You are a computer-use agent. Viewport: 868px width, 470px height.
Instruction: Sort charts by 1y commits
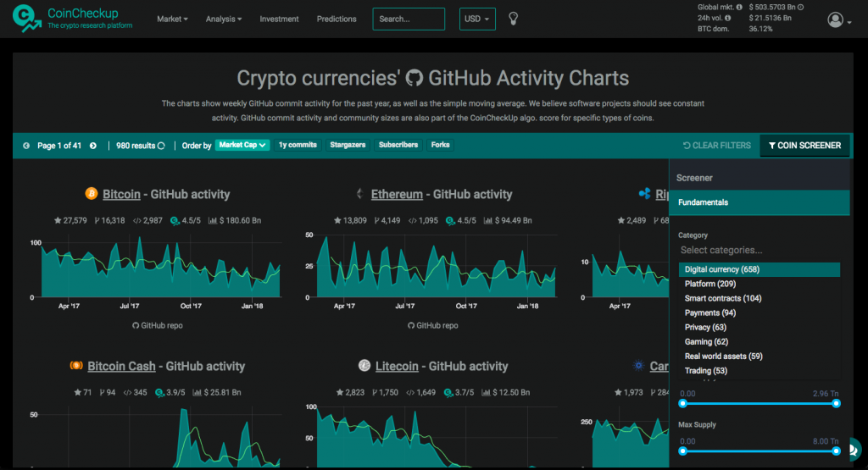(298, 145)
